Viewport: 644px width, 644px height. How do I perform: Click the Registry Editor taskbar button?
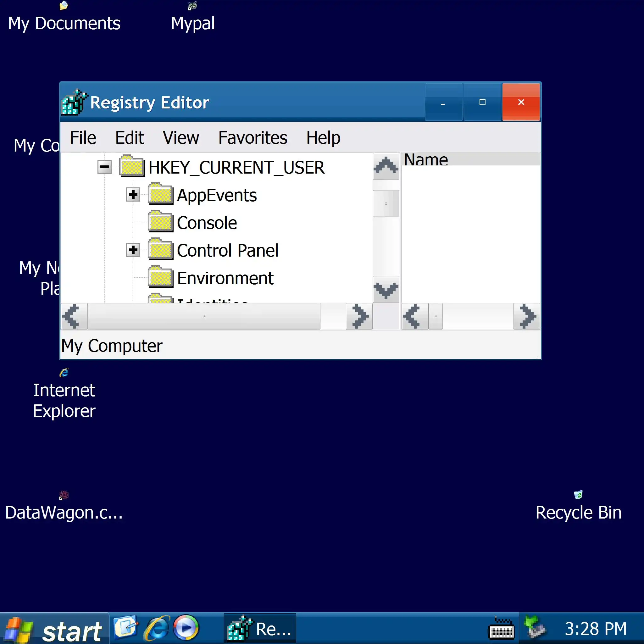(x=260, y=629)
